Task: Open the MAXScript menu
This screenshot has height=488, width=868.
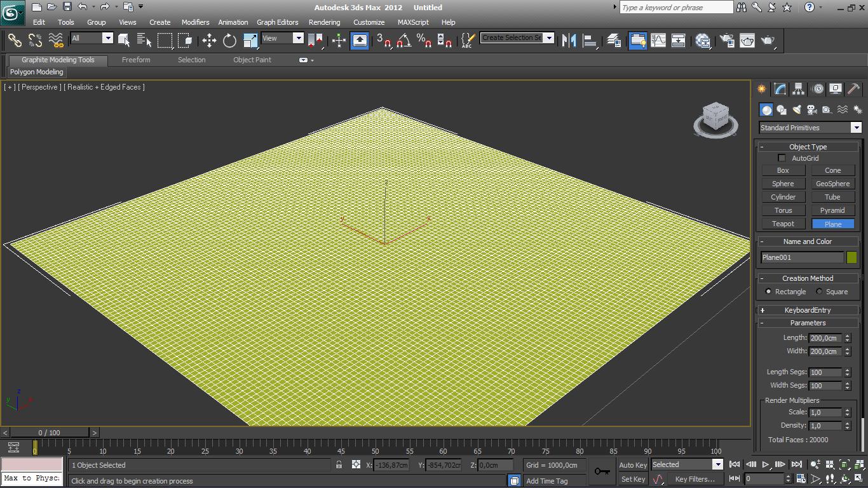Action: (413, 22)
